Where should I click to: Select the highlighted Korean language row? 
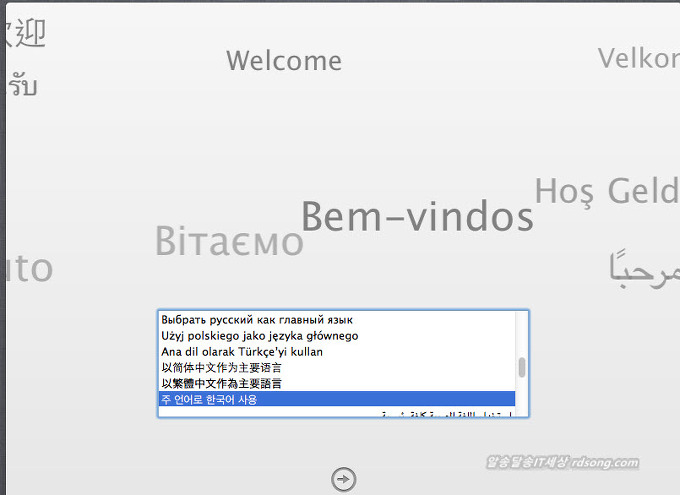[x=335, y=399]
